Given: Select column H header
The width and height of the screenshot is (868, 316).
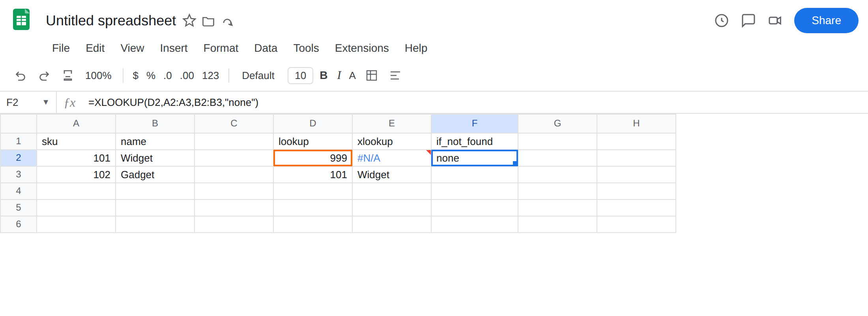Looking at the screenshot, I should (x=636, y=124).
